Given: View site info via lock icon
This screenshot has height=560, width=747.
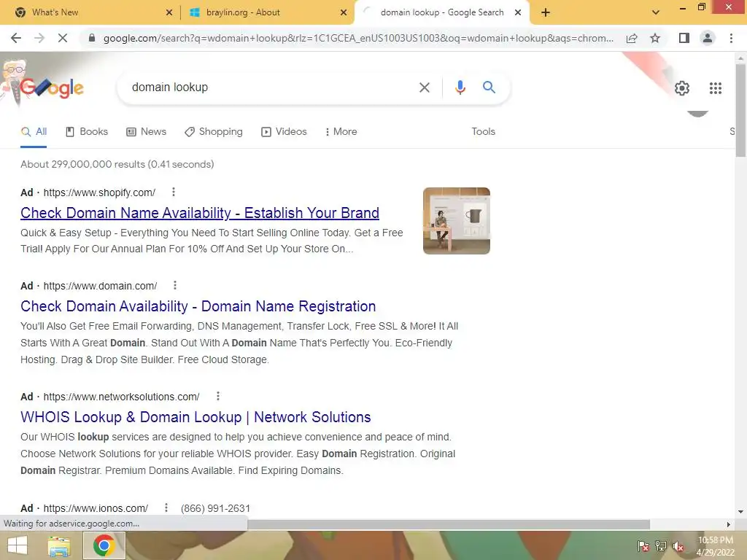Looking at the screenshot, I should click(91, 38).
